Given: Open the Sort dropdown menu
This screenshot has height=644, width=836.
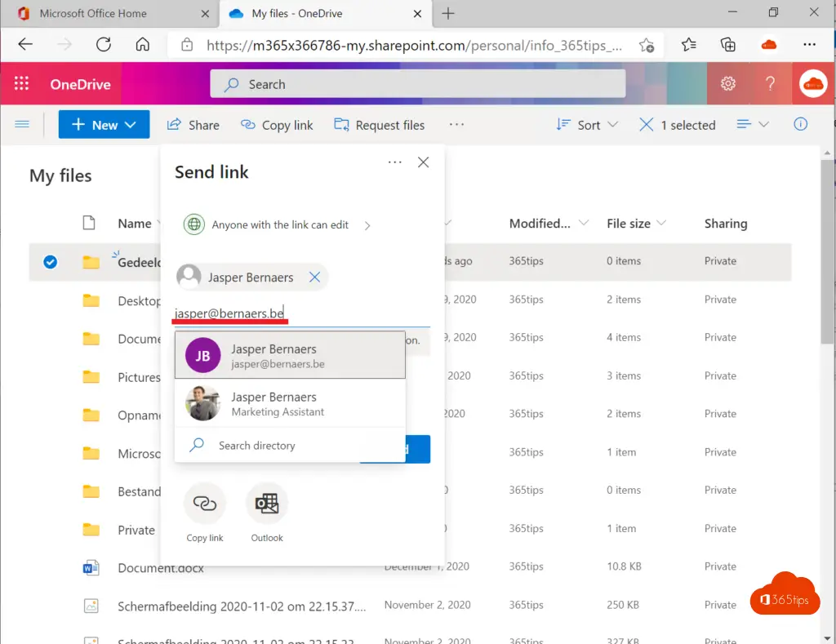Looking at the screenshot, I should point(587,125).
